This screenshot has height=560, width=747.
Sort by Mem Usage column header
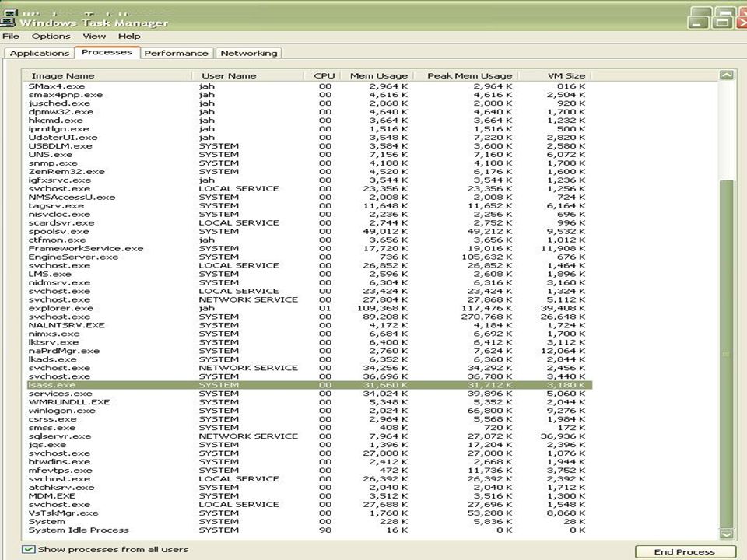point(376,75)
